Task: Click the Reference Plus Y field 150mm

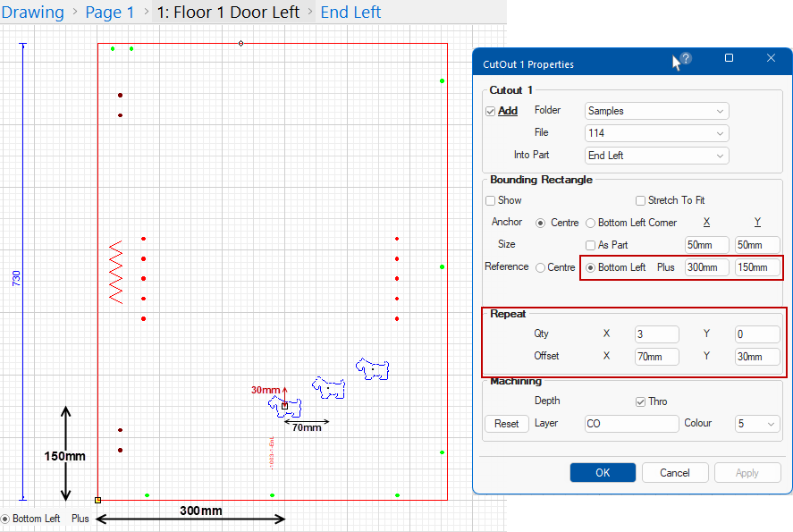Action: click(x=757, y=267)
